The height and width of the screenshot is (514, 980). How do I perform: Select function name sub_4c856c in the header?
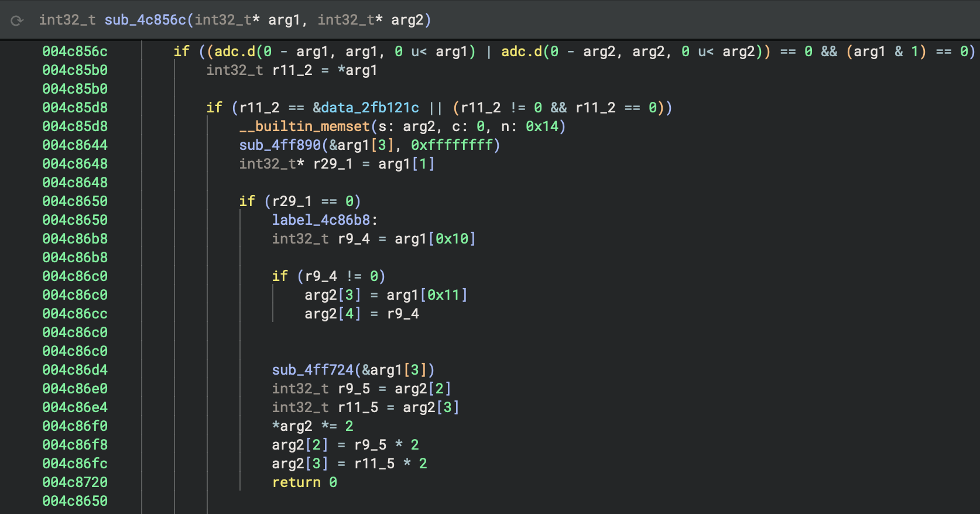145,20
